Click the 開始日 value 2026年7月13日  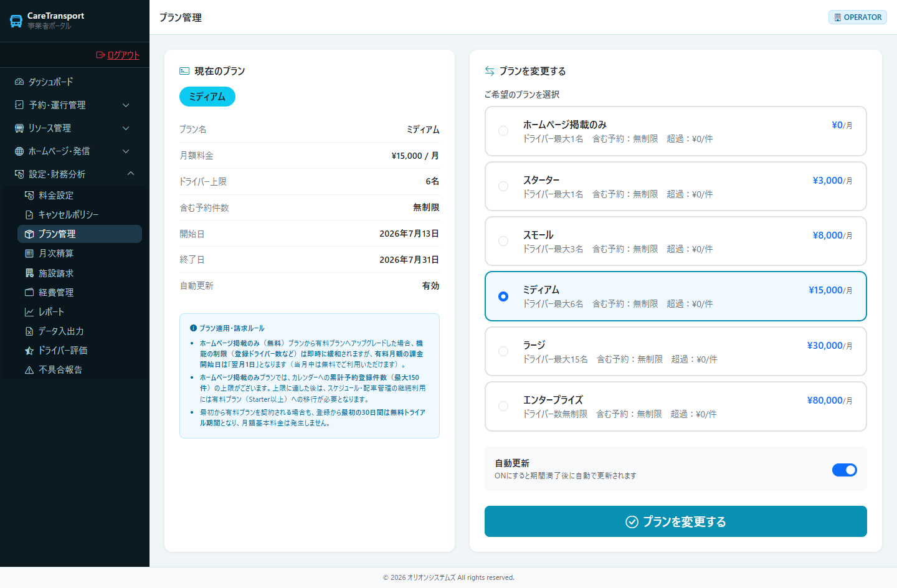(409, 234)
